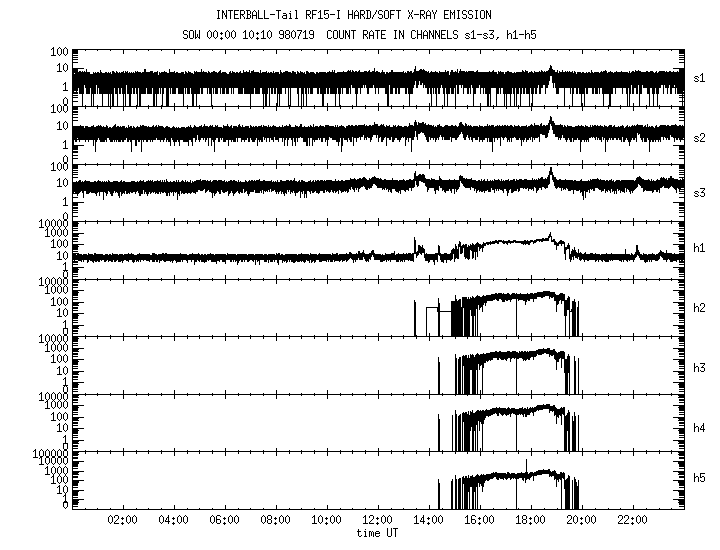
Task: Pick the h4 channel label
Action: (x=700, y=428)
